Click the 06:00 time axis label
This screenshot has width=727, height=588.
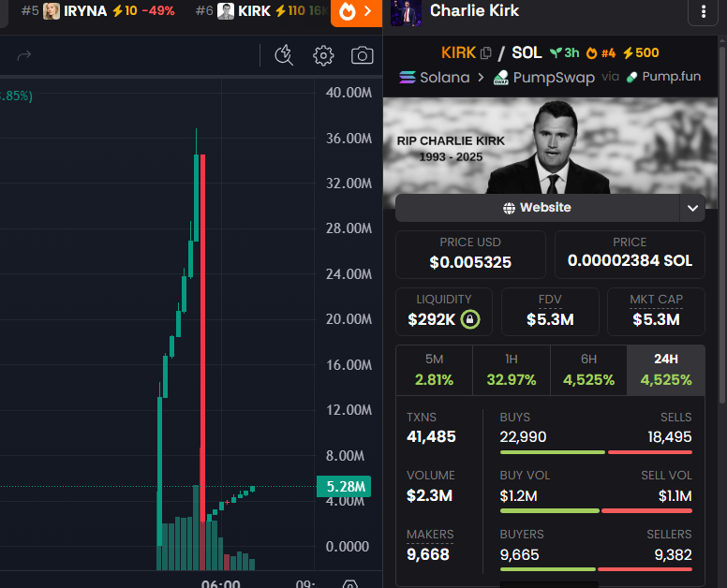pos(221,583)
